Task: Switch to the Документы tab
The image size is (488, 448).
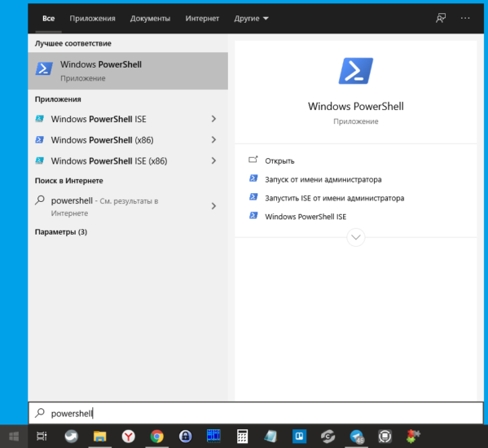Action: pyautogui.click(x=150, y=19)
